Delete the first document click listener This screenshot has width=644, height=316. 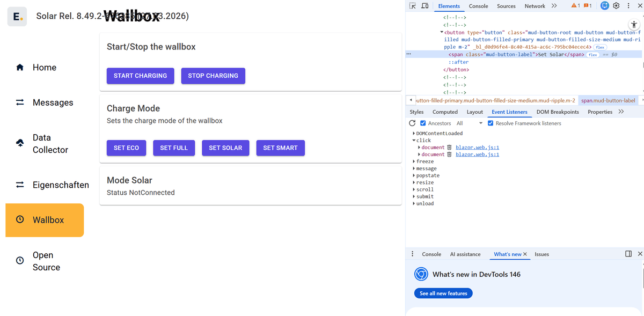[449, 147]
